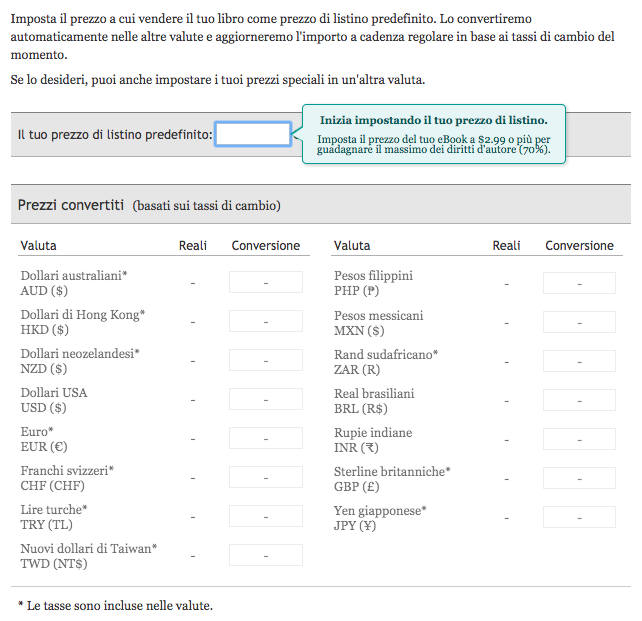Click the "Dollari USA" currency label

(x=54, y=393)
